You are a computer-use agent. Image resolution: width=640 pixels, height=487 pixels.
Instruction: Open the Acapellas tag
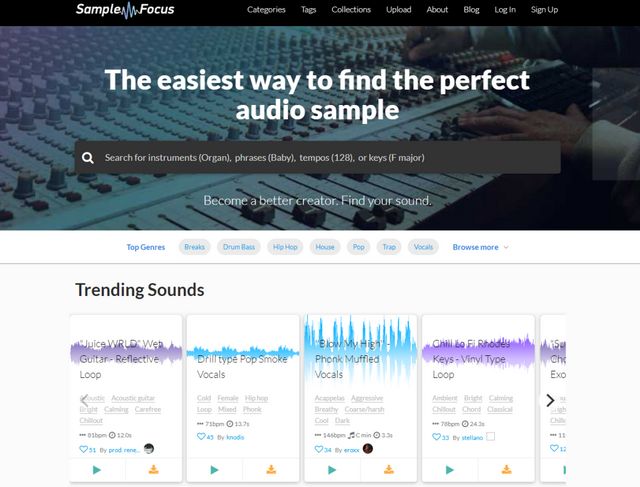[x=329, y=398]
